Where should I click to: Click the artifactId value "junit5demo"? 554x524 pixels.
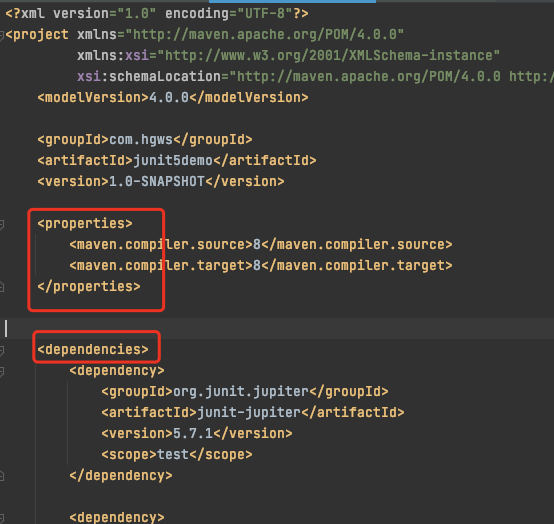pyautogui.click(x=173, y=160)
